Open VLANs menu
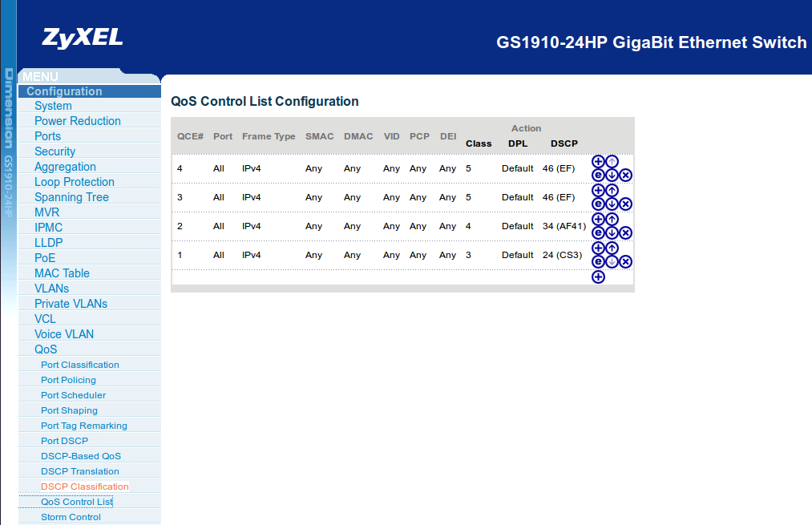 (51, 289)
